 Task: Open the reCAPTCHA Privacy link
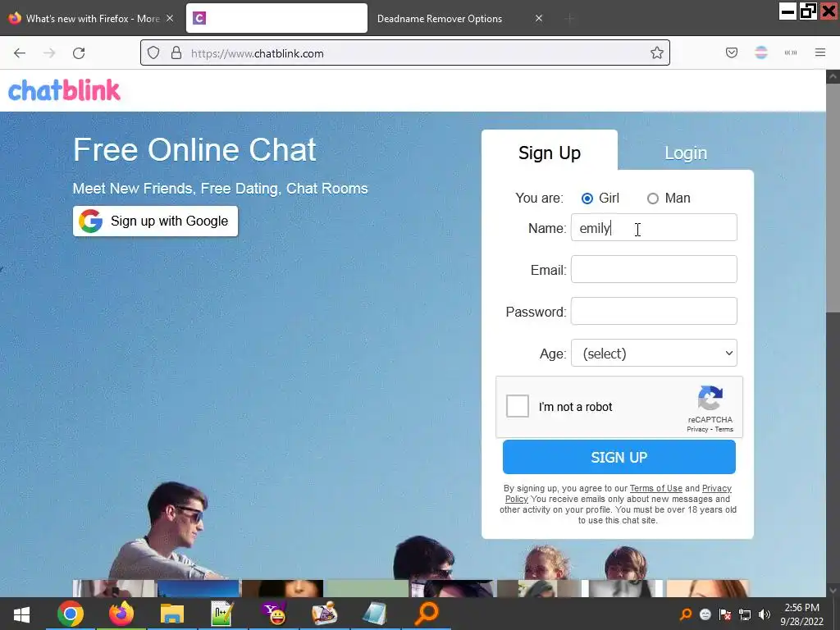697,429
